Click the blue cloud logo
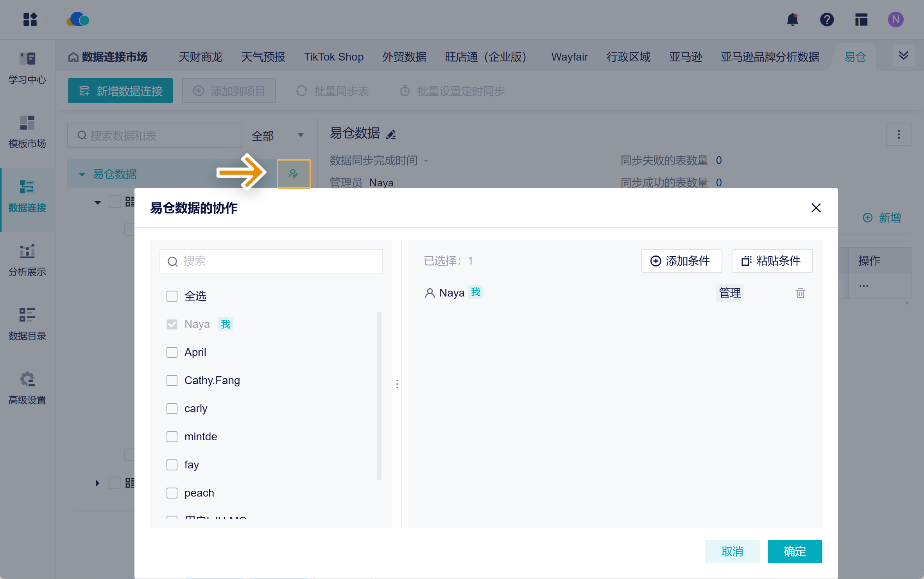The height and width of the screenshot is (579, 924). click(78, 20)
